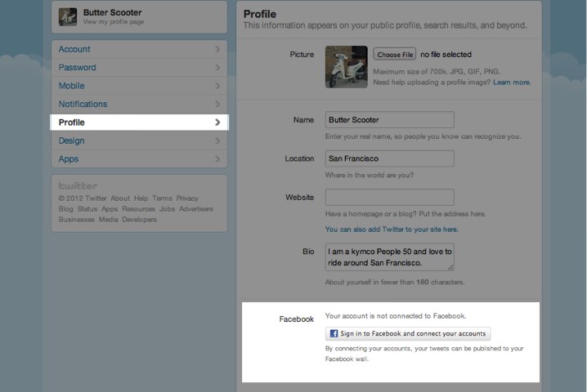The height and width of the screenshot is (392, 587).
Task: Open the Jobs footer link
Action: (x=167, y=209)
